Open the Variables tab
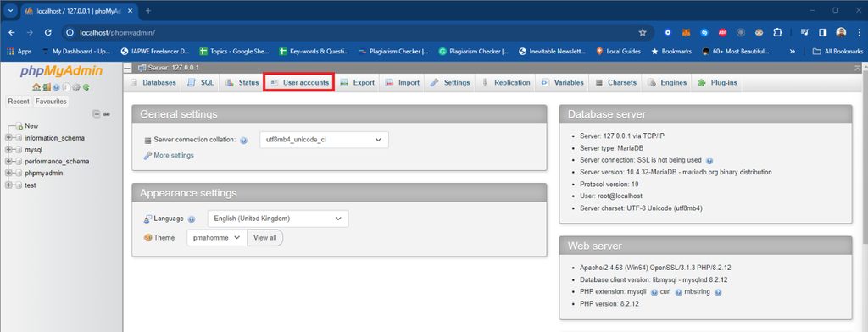Image resolution: width=868 pixels, height=332 pixels. [563, 82]
